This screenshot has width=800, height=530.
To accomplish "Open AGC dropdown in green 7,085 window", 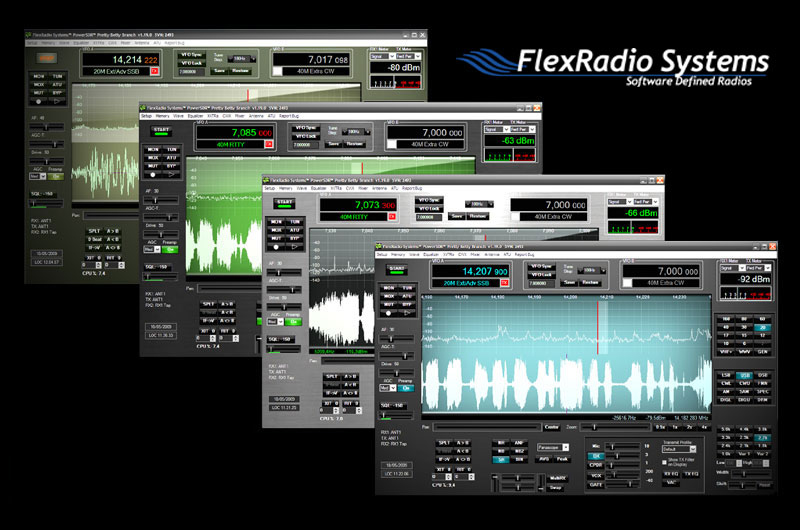I will (152, 249).
